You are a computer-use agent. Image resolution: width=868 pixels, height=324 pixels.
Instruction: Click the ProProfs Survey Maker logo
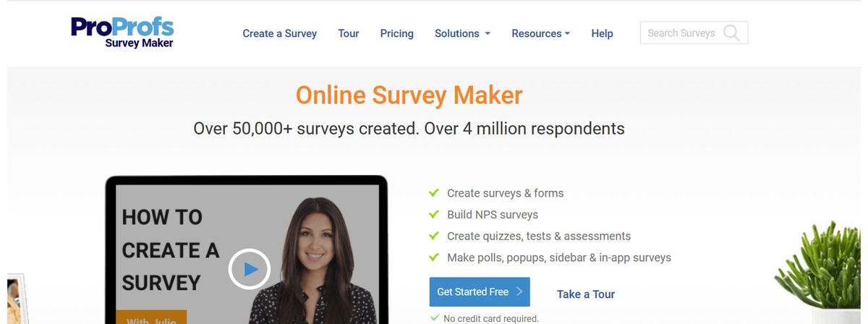[x=122, y=33]
